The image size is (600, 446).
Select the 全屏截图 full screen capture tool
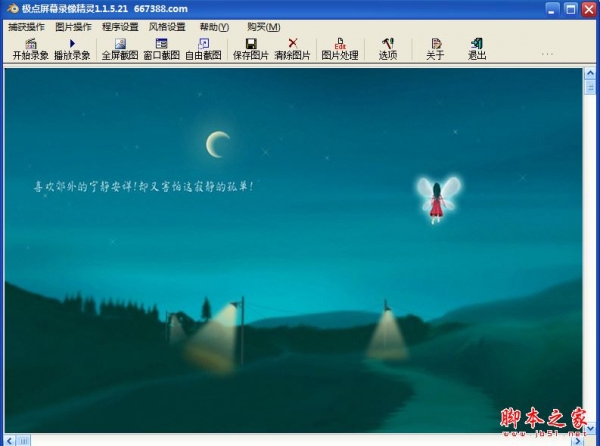pyautogui.click(x=120, y=49)
